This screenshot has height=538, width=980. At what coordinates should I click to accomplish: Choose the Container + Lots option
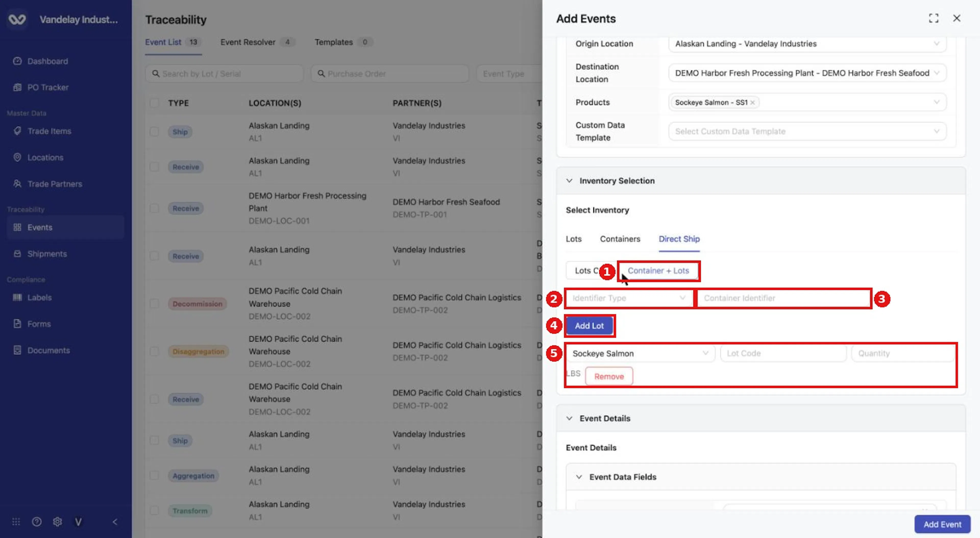(658, 271)
